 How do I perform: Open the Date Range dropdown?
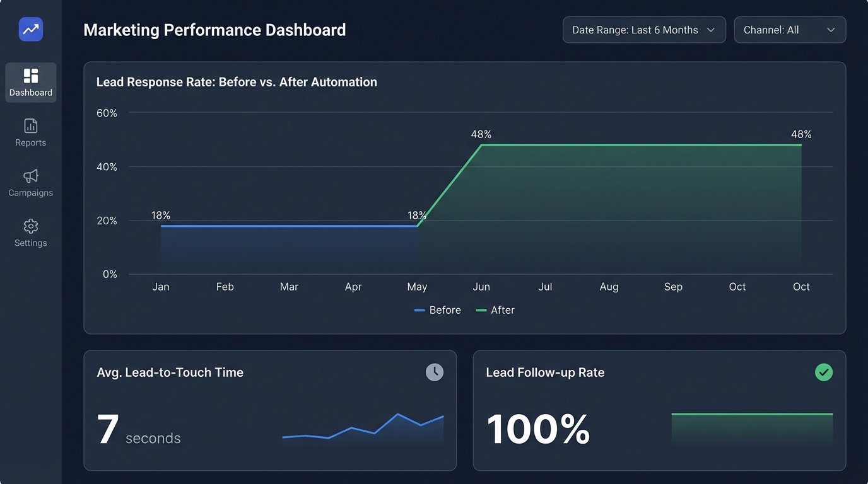coord(643,30)
